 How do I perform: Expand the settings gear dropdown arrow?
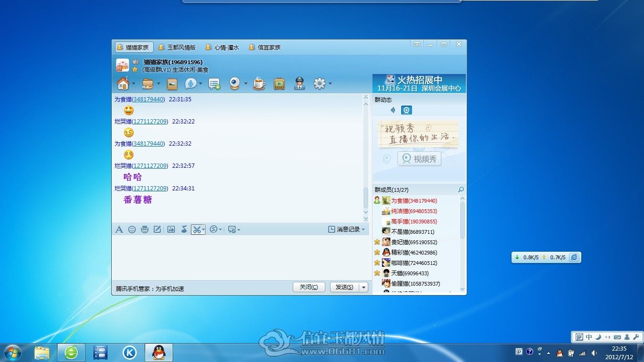[x=330, y=84]
